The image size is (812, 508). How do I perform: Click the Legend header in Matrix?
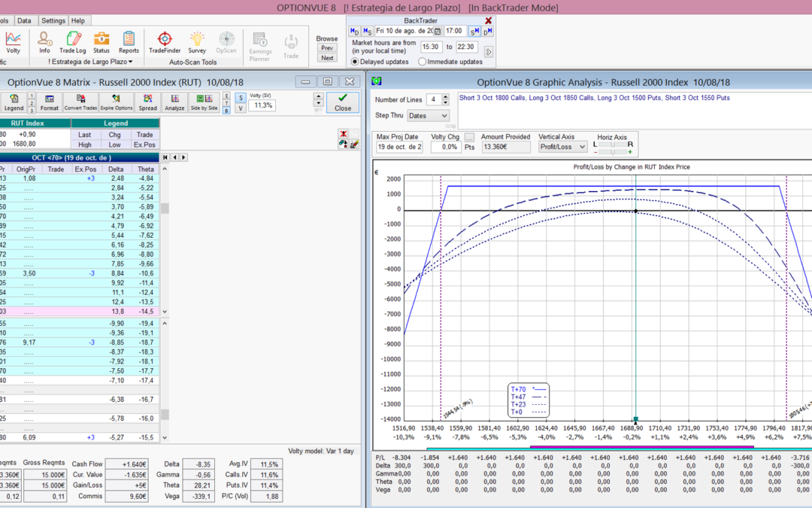[116, 123]
